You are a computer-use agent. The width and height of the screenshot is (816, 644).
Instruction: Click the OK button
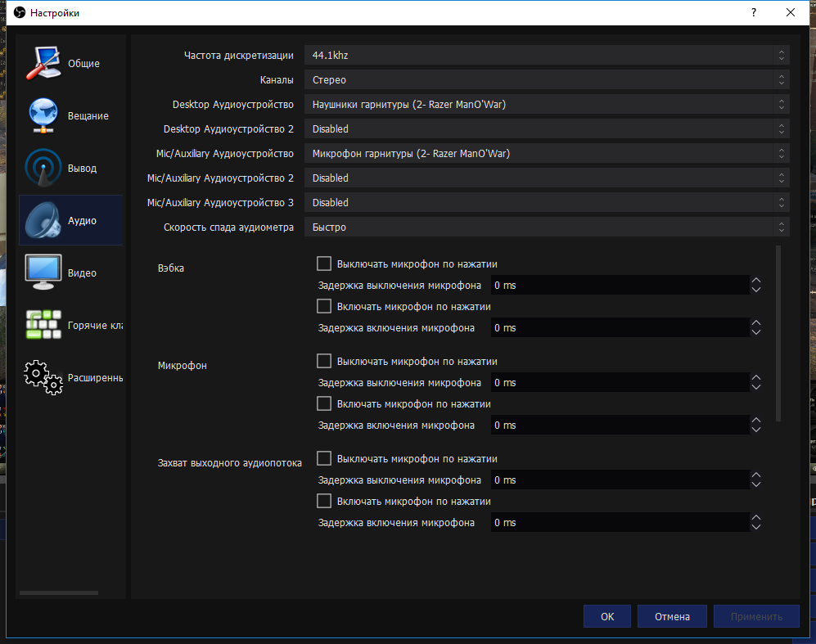pos(606,617)
